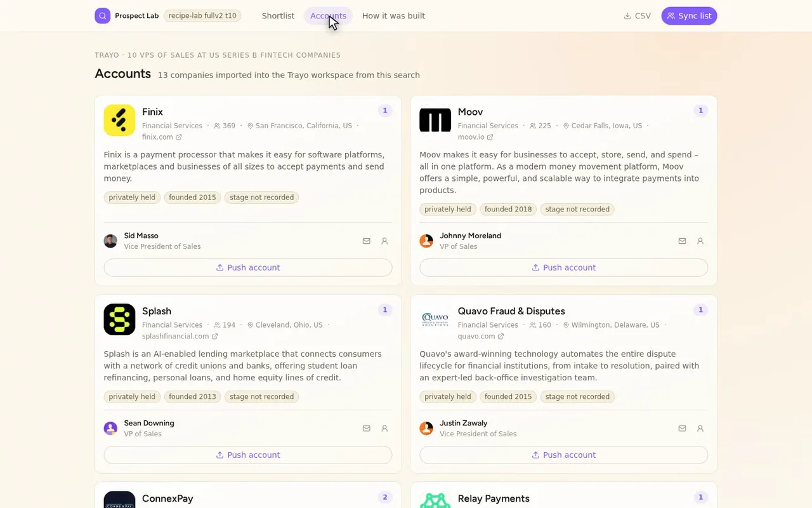
Task: Click the recipe-lab fullv2 t10 badge
Action: [202, 16]
